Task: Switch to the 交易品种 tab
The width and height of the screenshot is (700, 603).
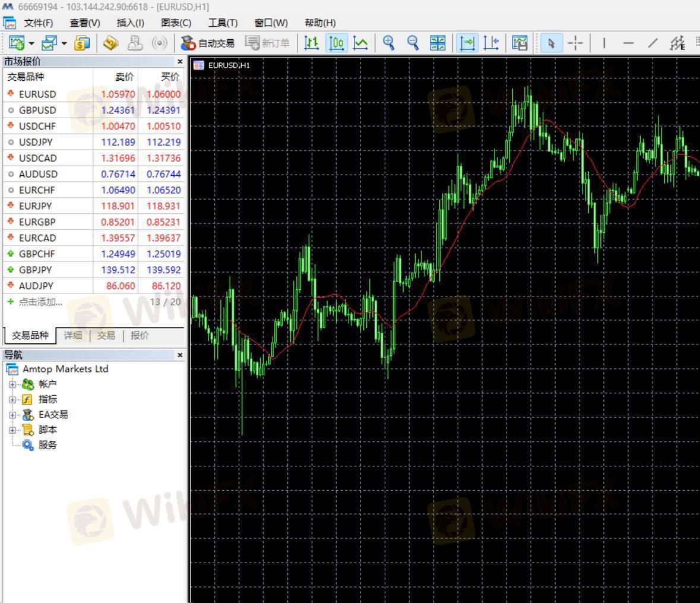Action: click(x=30, y=336)
